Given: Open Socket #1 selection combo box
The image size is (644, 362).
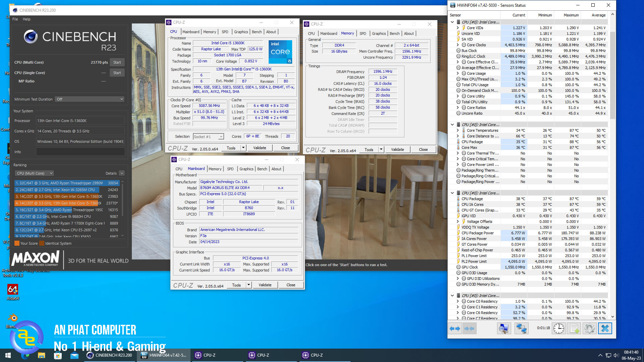Looking at the screenshot, I should [208, 136].
